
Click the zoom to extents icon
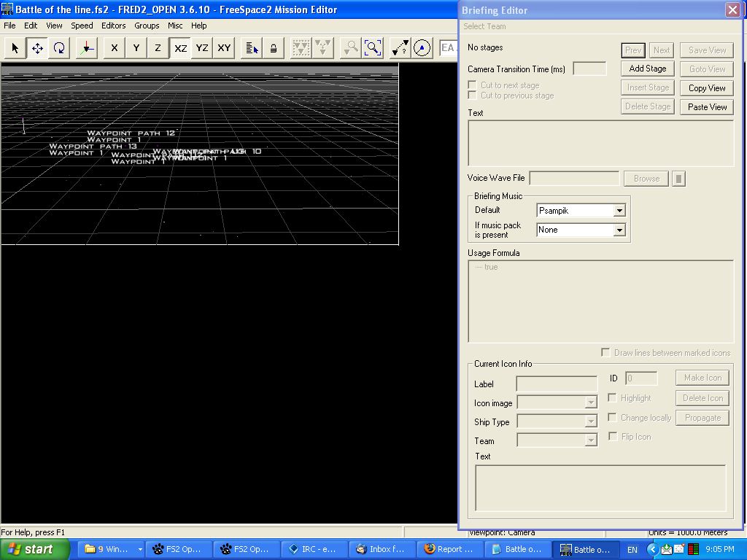tap(373, 48)
